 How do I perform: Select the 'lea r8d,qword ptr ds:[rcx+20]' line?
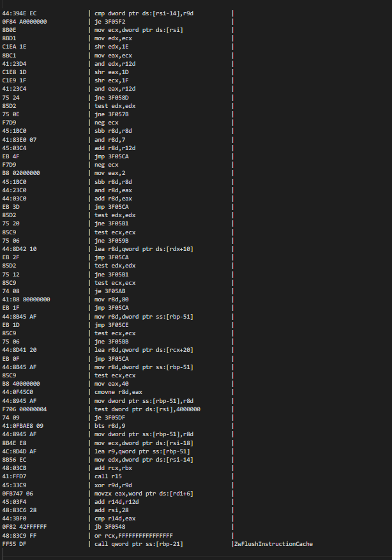(144, 350)
